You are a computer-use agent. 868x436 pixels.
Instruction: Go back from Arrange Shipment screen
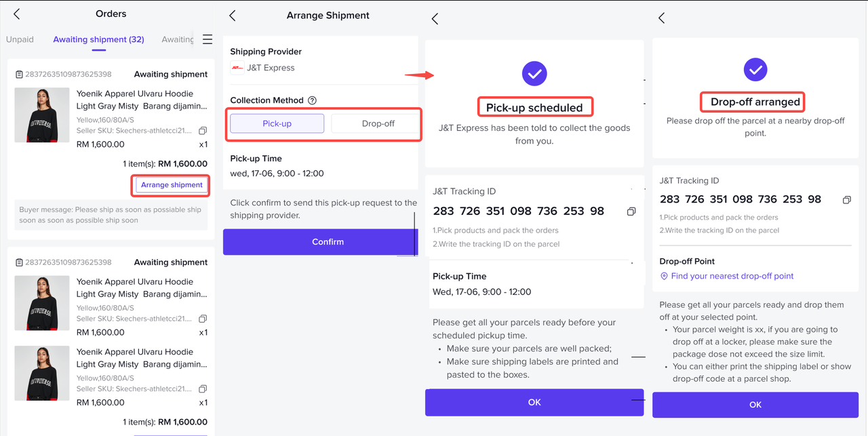pos(233,16)
